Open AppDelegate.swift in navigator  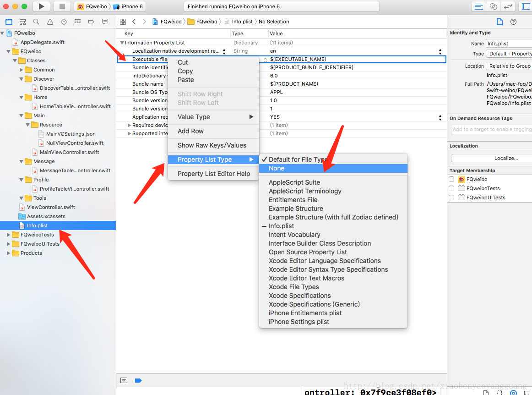[x=43, y=43]
